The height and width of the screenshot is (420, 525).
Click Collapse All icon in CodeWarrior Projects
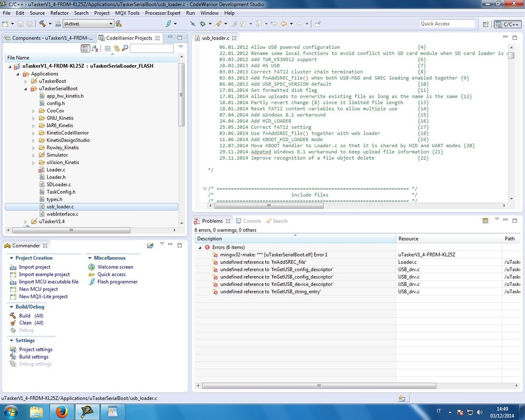point(108,48)
